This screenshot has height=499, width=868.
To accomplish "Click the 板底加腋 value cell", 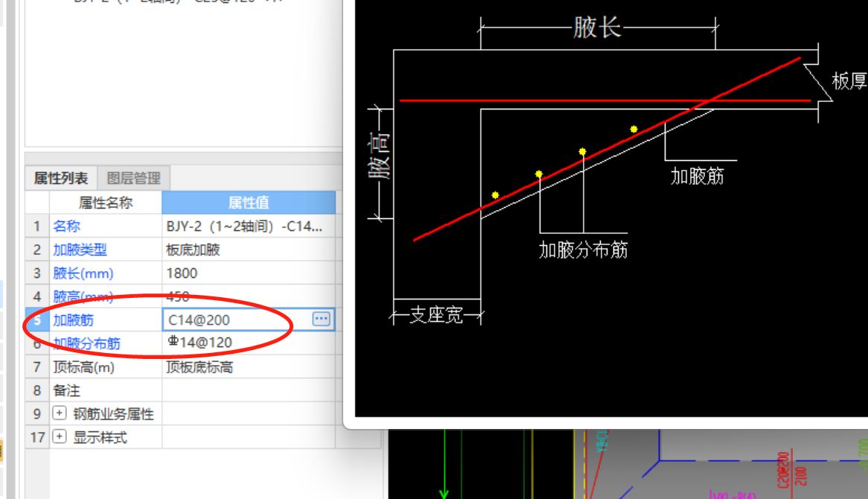I will point(249,249).
